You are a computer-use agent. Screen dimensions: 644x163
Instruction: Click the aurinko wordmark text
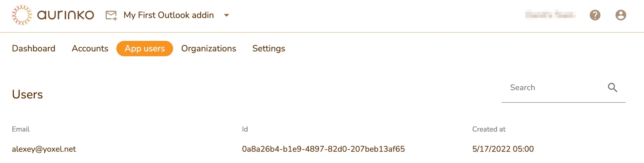tap(66, 15)
